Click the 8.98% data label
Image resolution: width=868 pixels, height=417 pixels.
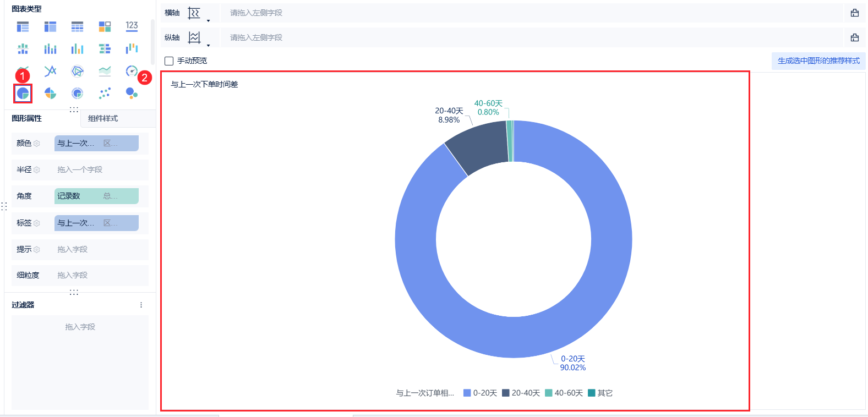[x=449, y=120]
